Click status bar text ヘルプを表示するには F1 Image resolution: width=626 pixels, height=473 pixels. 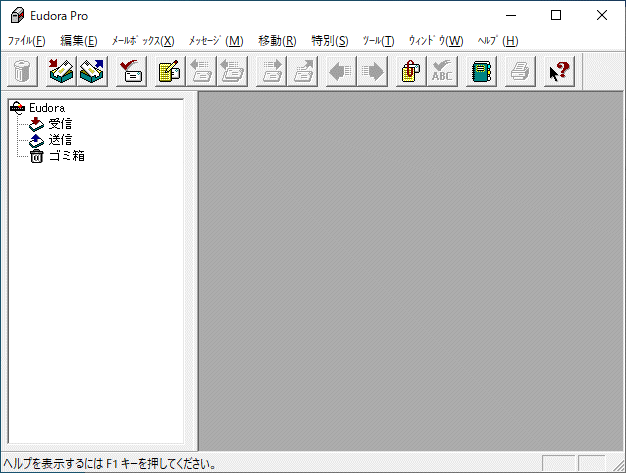[x=110, y=464]
